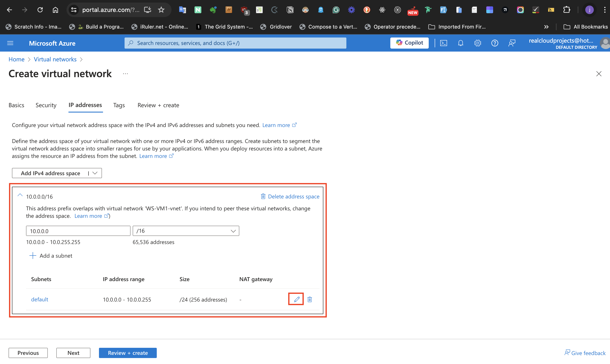Click Add a subnet
The image size is (610, 364).
point(51,256)
